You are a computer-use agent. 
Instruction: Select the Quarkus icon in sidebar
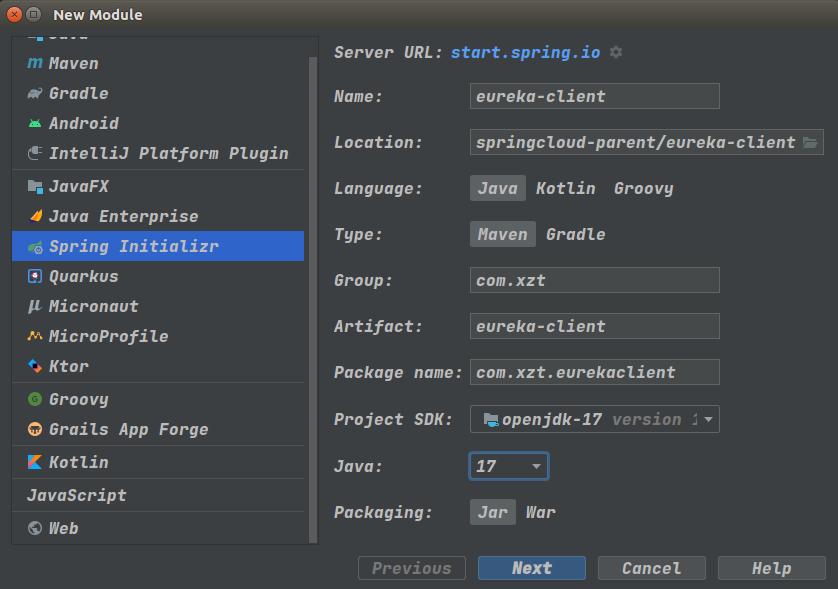click(x=35, y=276)
